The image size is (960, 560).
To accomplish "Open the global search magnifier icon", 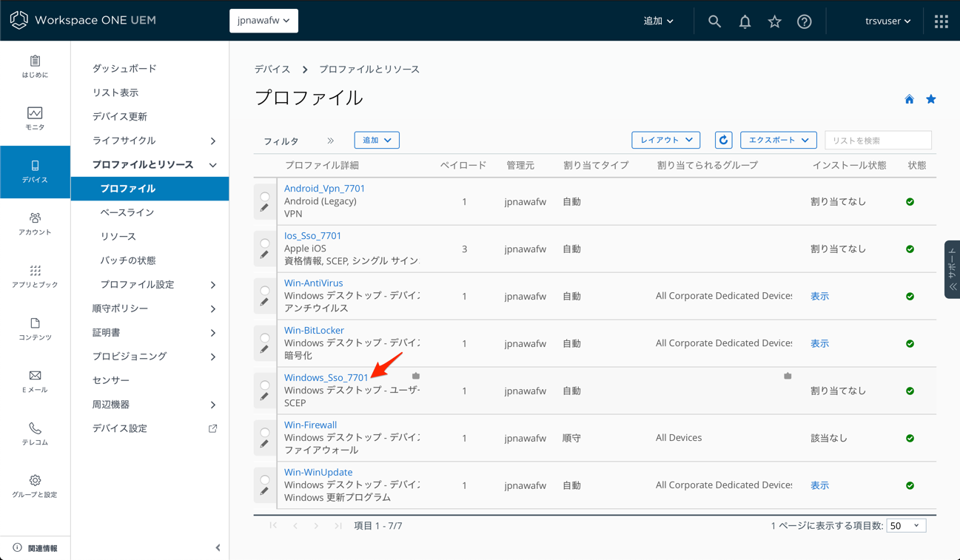I will (714, 21).
